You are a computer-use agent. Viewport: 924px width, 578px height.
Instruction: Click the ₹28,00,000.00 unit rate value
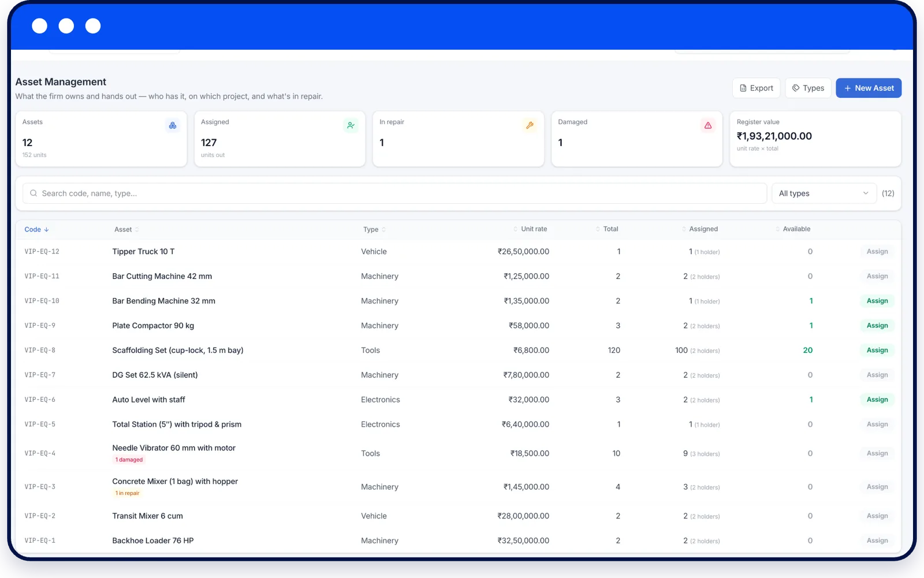click(523, 516)
